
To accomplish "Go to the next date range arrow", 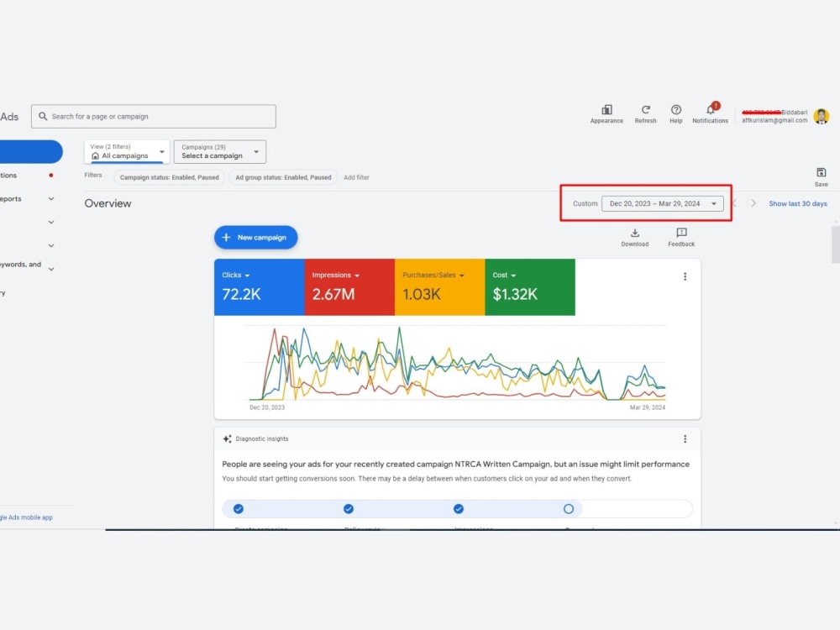I will pyautogui.click(x=753, y=203).
